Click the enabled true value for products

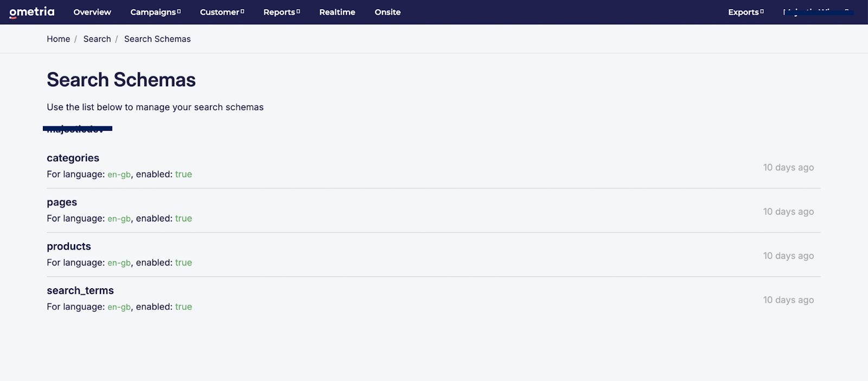pos(183,263)
